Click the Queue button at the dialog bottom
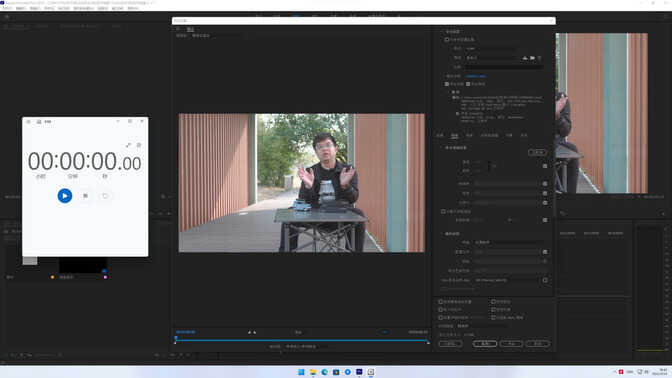The width and height of the screenshot is (672, 378). [x=485, y=344]
